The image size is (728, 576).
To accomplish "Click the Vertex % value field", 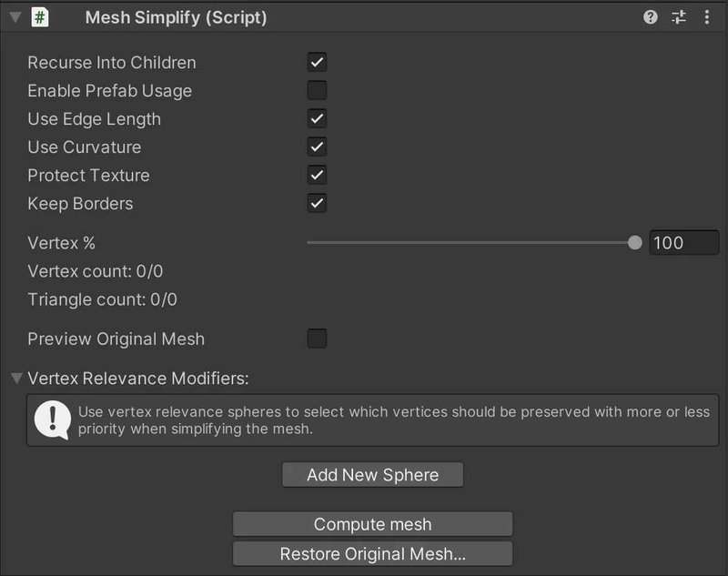I will [x=683, y=243].
